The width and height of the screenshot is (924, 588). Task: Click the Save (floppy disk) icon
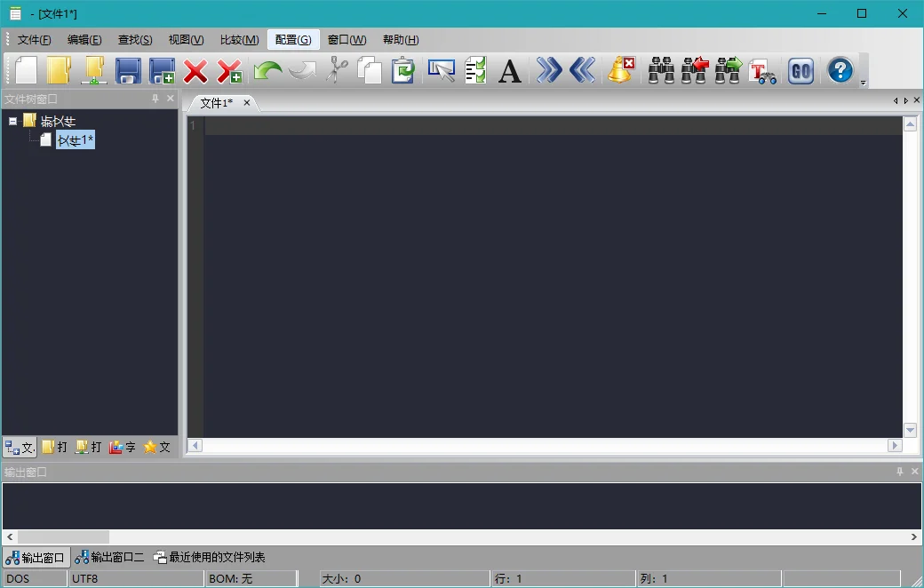(x=128, y=71)
